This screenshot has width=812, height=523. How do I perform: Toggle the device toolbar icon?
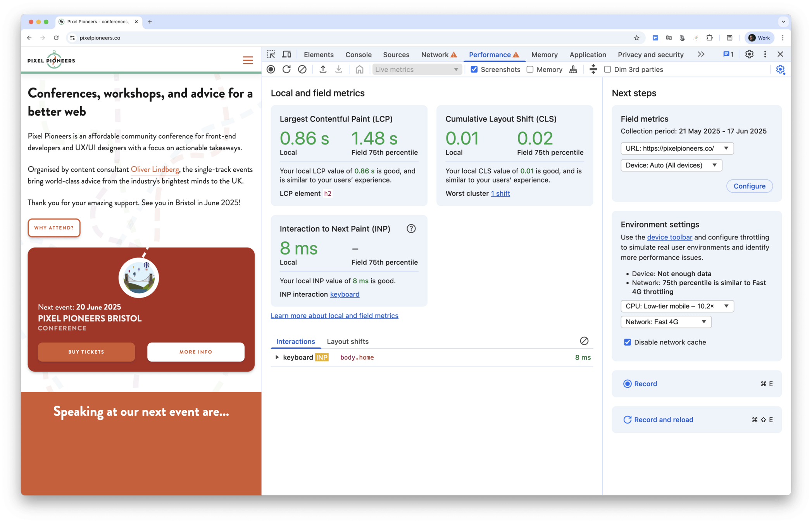point(287,54)
